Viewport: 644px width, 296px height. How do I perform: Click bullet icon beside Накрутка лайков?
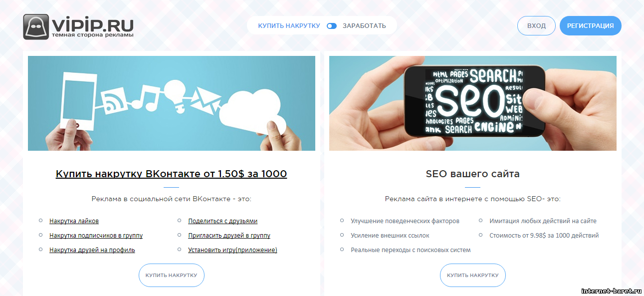click(40, 220)
